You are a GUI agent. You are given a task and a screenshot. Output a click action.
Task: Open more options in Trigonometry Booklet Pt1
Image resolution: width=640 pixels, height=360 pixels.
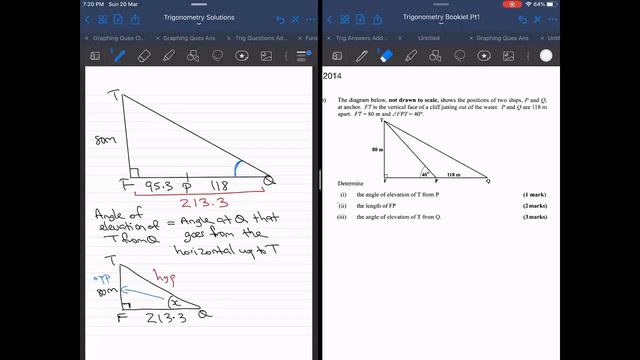tap(553, 20)
